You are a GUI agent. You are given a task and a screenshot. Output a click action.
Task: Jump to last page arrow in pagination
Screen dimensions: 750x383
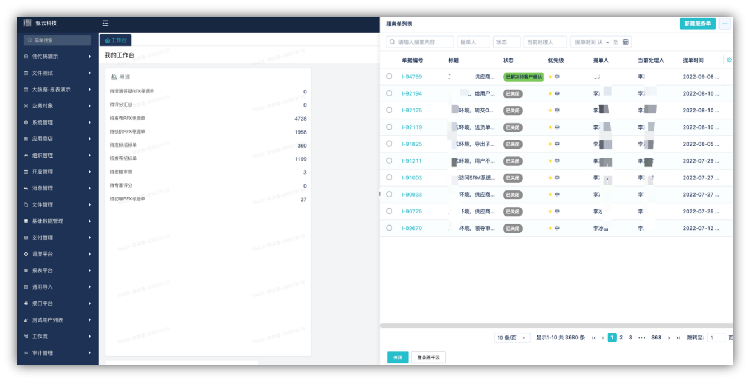coord(678,338)
